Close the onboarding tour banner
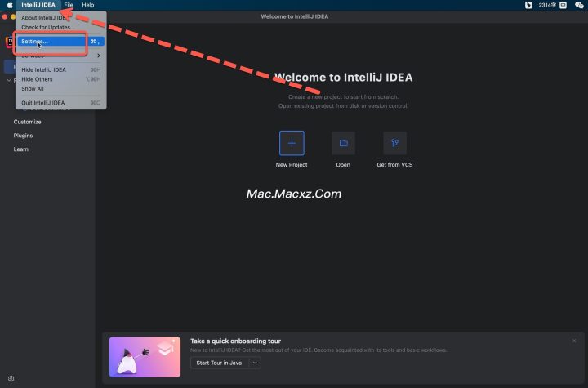 pyautogui.click(x=574, y=341)
